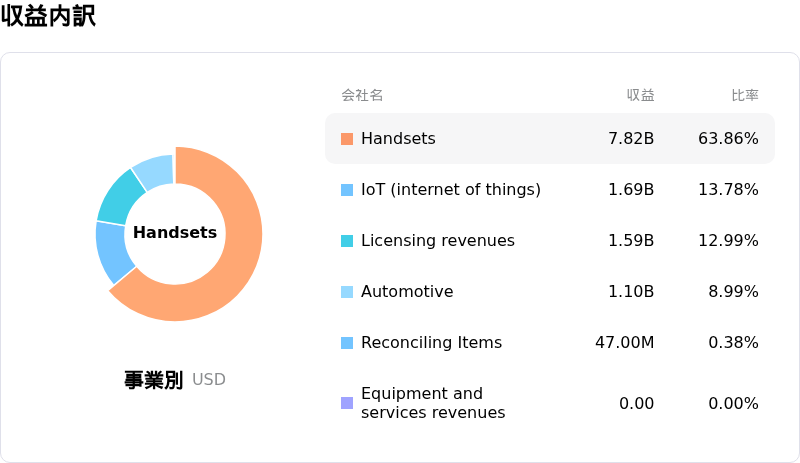Click the IoT (internet of things) legend swatch
Viewport: 800px width, 463px height.
(347, 190)
